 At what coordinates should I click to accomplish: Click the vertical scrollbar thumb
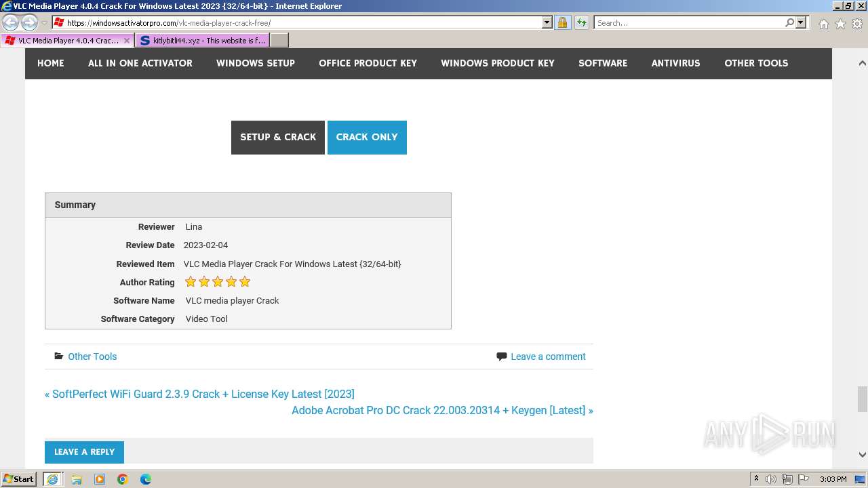tap(862, 399)
